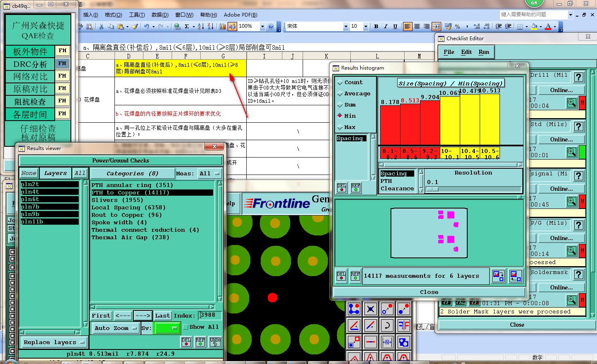597x364 pixels.
Task: Select Slivers (1955) category
Action: [x=117, y=200]
